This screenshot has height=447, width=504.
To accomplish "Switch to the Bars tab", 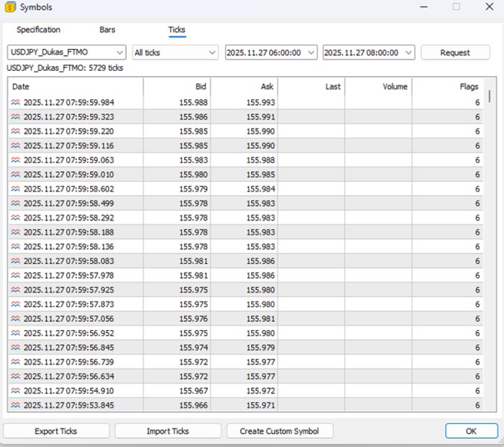I will point(107,30).
